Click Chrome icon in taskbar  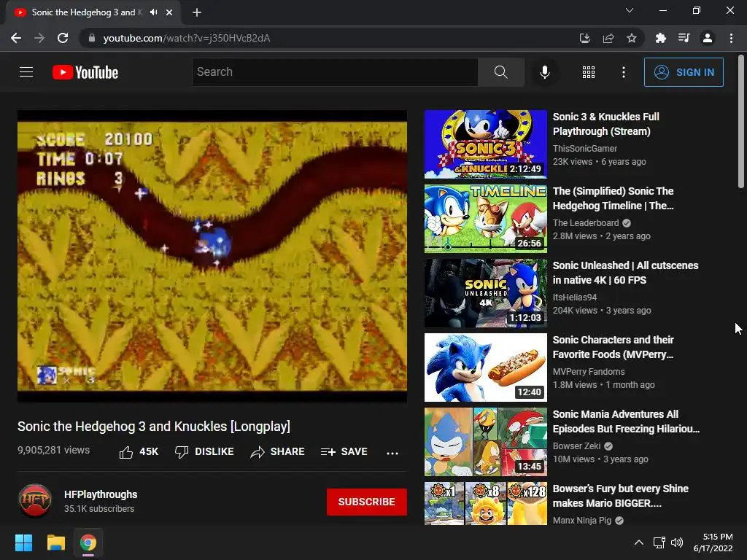click(x=88, y=542)
